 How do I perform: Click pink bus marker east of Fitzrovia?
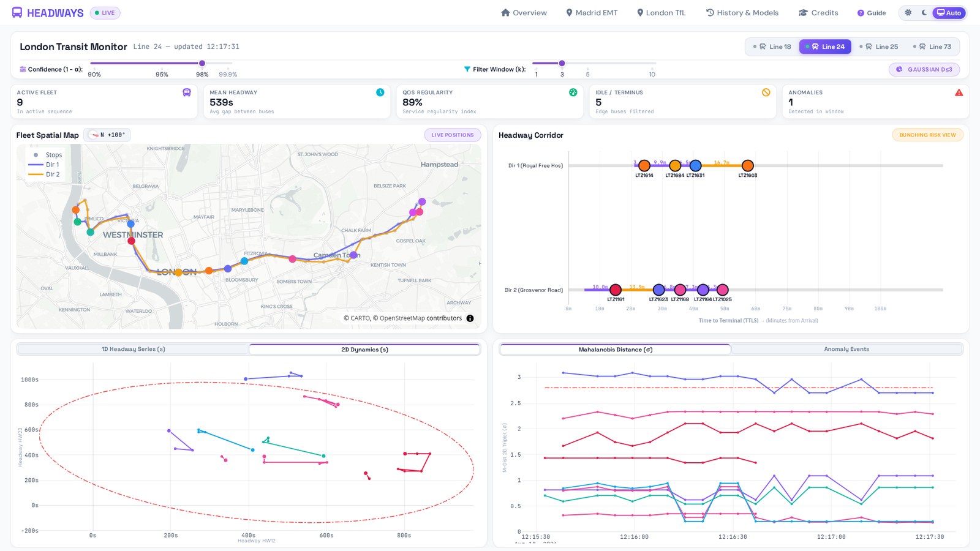click(293, 259)
